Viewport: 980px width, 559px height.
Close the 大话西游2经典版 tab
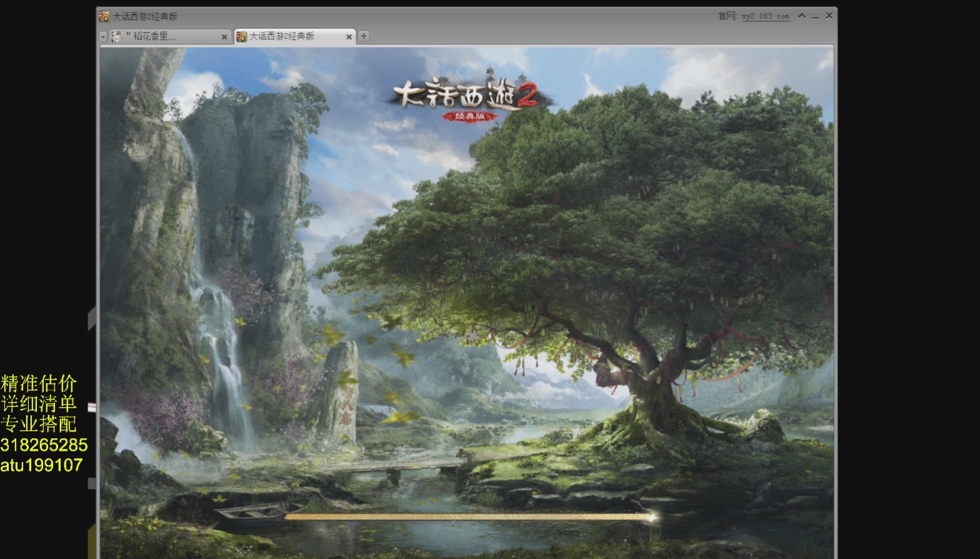[349, 38]
